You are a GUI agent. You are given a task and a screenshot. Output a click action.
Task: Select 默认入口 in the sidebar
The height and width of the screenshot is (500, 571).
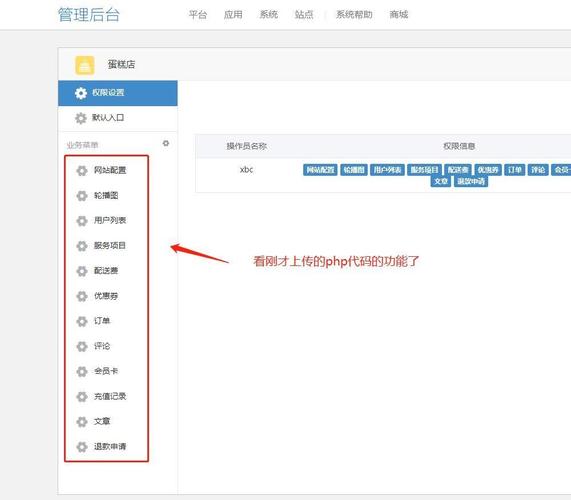118,118
